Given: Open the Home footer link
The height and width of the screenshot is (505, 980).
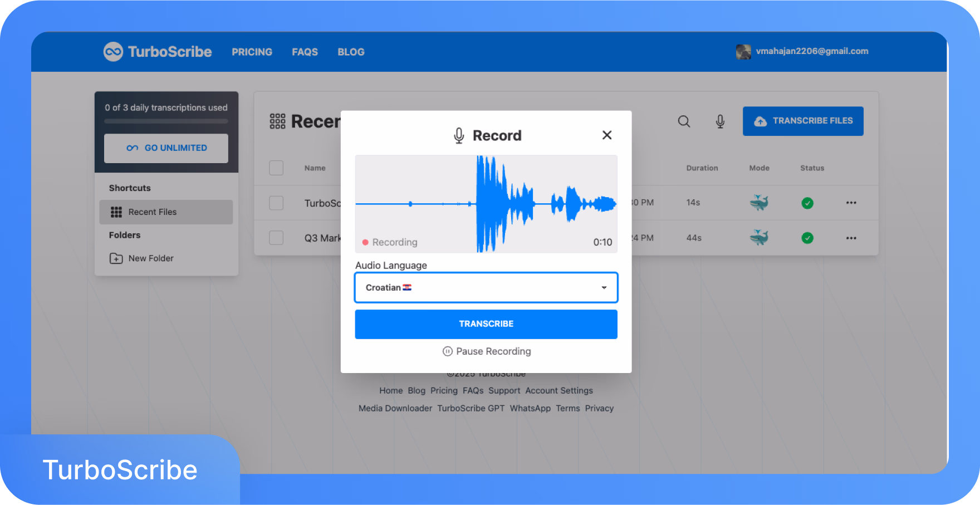Looking at the screenshot, I should coord(391,391).
